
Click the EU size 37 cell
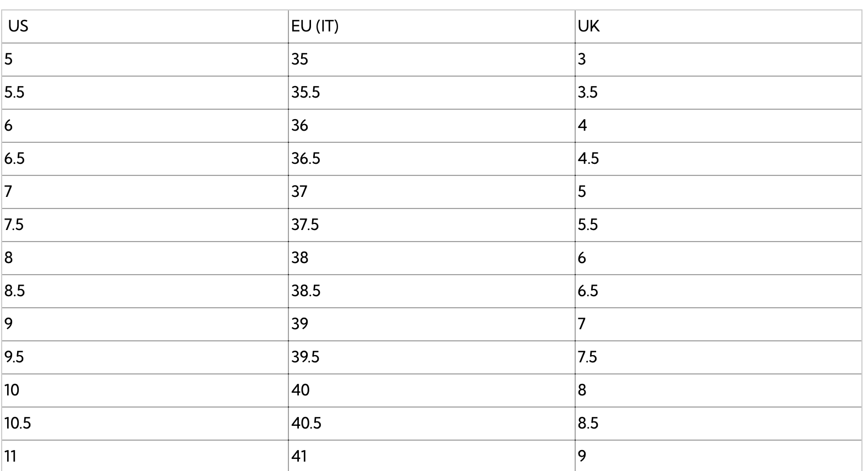click(299, 191)
